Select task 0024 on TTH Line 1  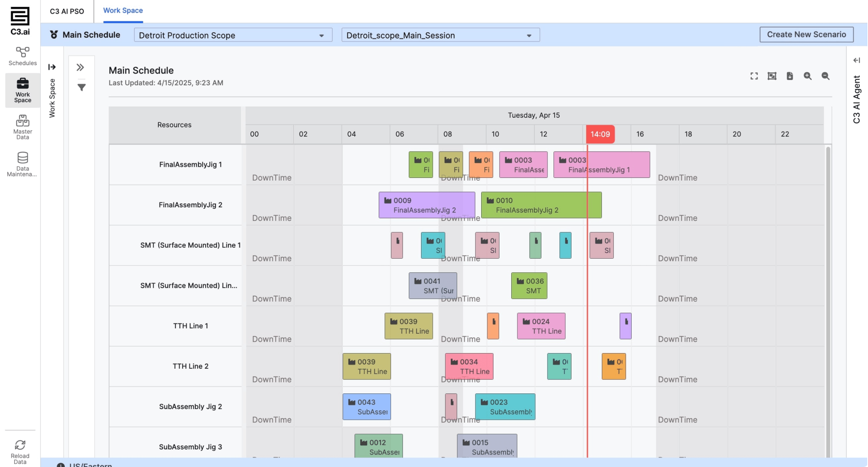point(541,326)
